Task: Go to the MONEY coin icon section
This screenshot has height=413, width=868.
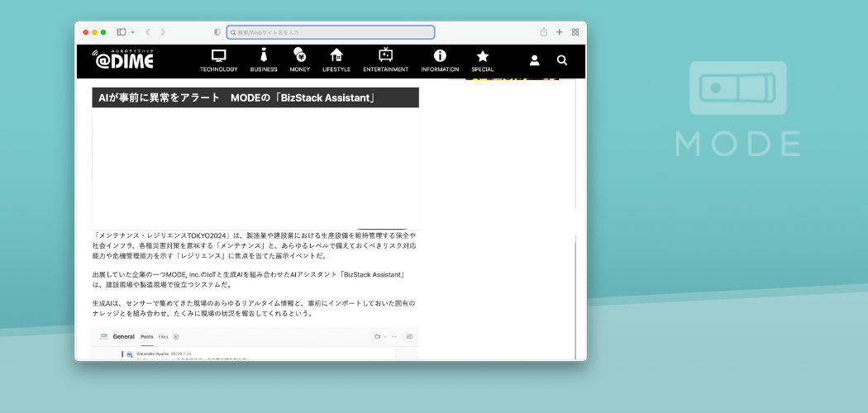Action: pos(299,60)
